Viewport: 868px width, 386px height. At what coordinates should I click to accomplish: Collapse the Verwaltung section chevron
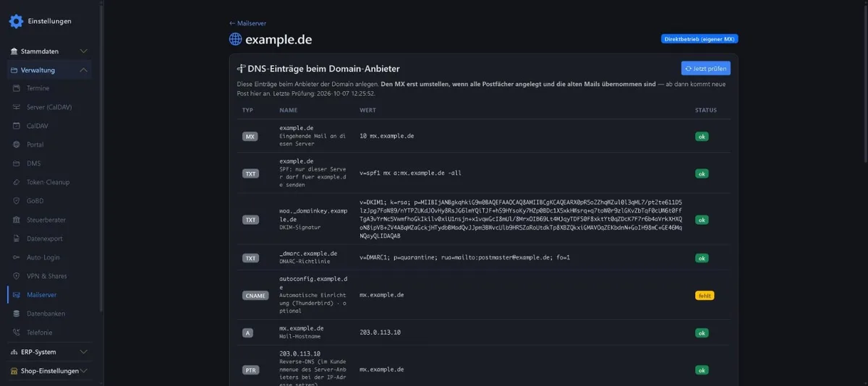coord(84,70)
